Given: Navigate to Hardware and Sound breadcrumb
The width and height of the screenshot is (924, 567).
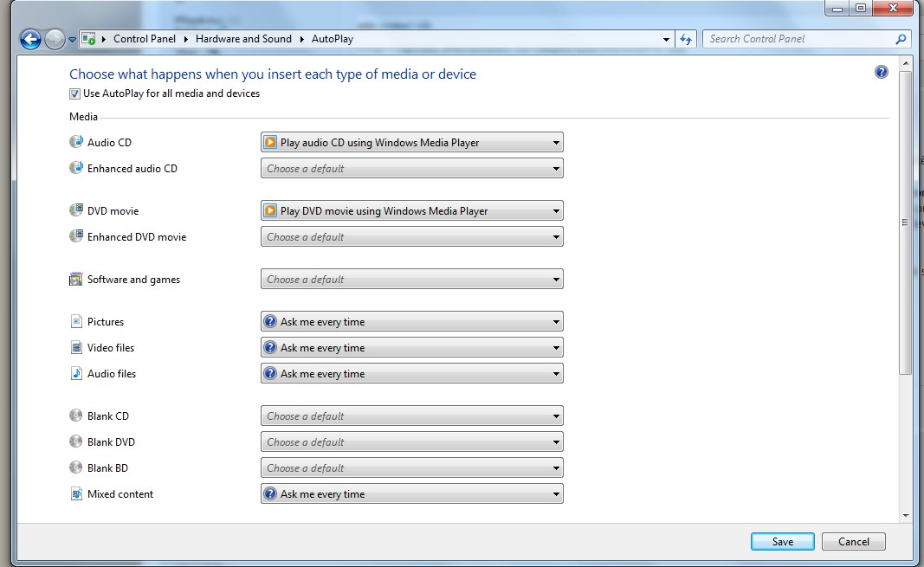Looking at the screenshot, I should pyautogui.click(x=242, y=39).
